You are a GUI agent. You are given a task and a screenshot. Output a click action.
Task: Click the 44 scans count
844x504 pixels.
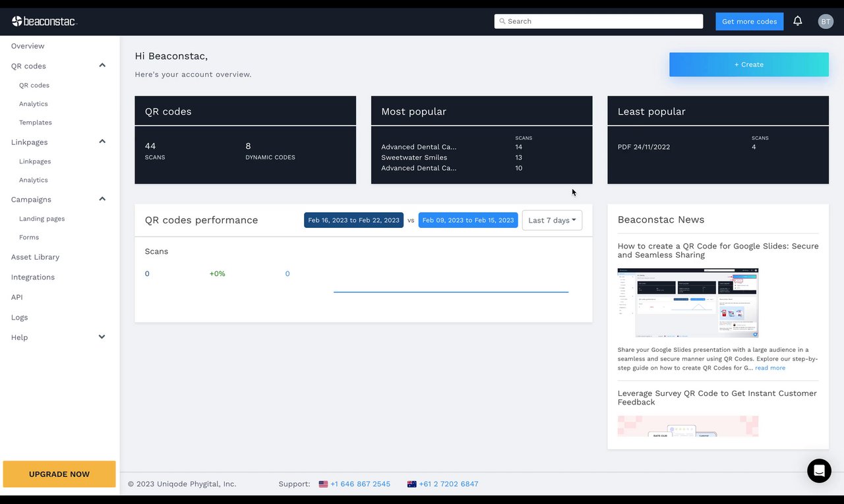point(150,146)
